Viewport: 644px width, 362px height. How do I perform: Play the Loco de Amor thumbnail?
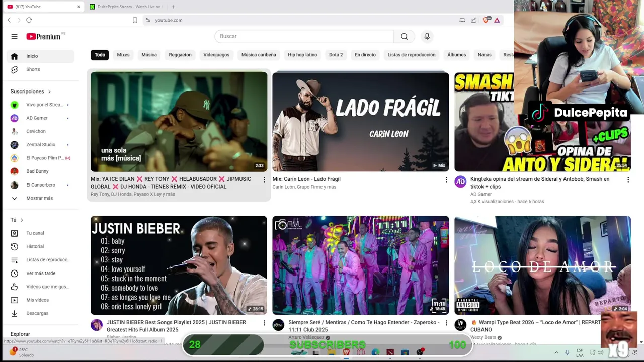pos(542,265)
